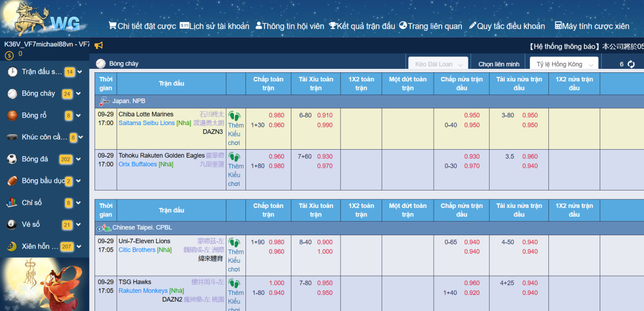Click the refresh countdown icon

(631, 64)
